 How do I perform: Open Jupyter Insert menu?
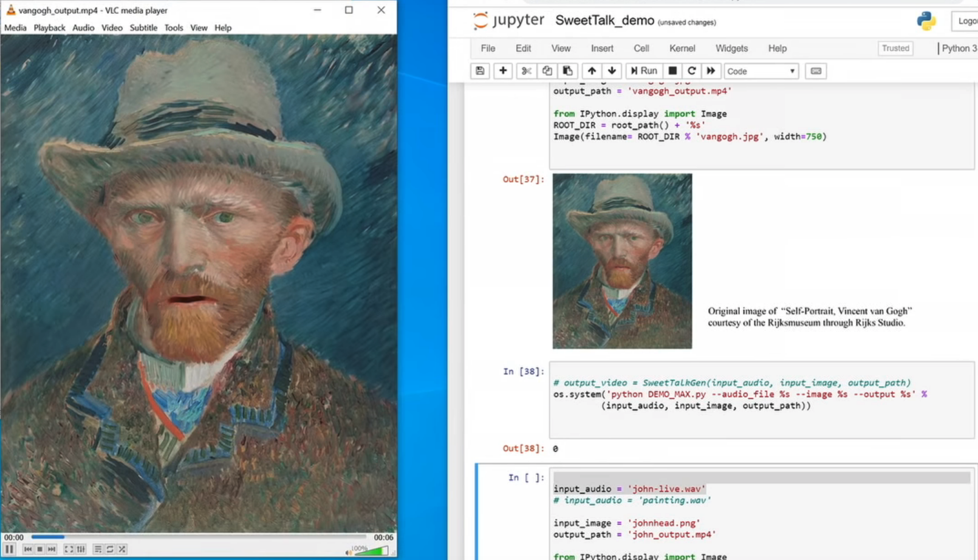point(602,49)
